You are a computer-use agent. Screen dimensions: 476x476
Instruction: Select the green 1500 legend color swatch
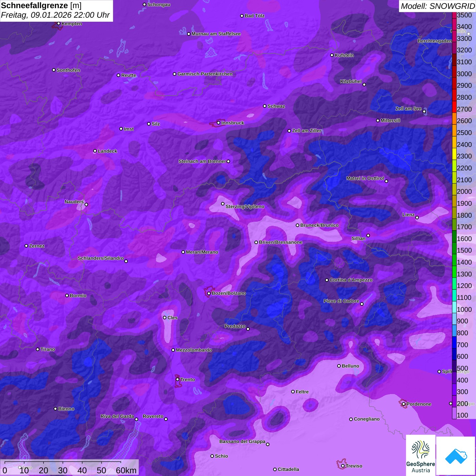(x=454, y=248)
